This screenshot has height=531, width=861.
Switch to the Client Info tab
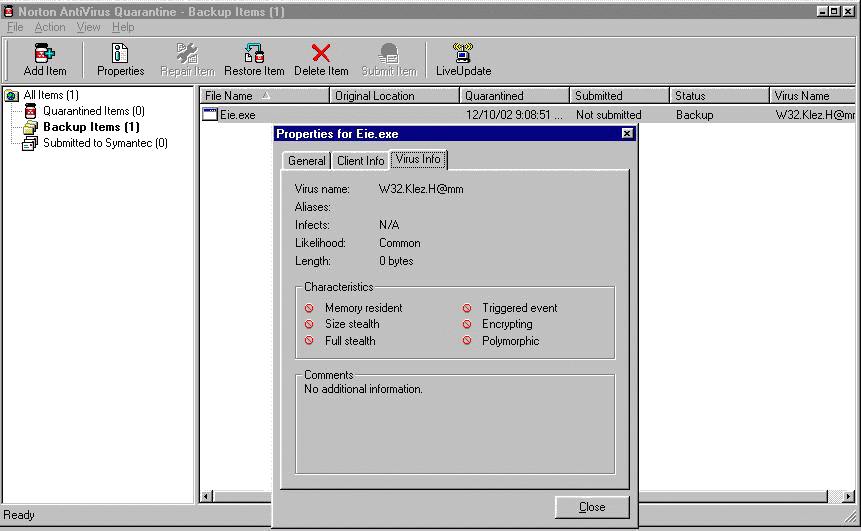click(x=360, y=161)
